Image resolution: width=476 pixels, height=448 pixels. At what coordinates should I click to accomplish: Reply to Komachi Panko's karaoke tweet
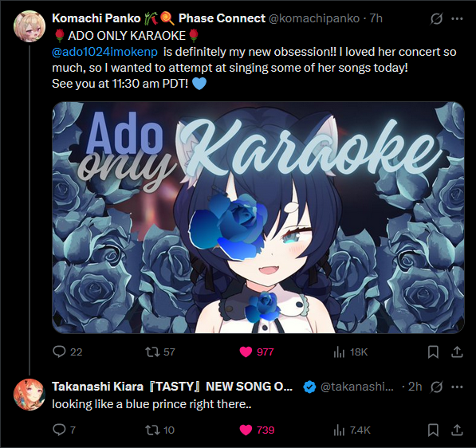[59, 352]
